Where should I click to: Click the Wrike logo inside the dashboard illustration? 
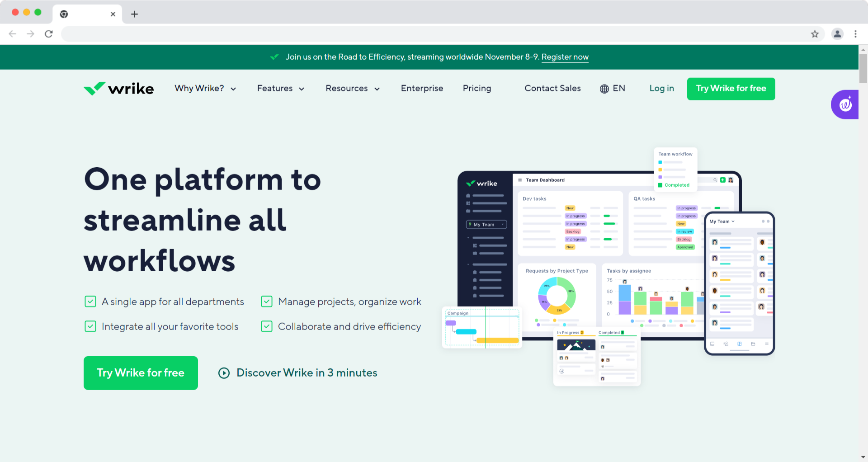tap(482, 184)
